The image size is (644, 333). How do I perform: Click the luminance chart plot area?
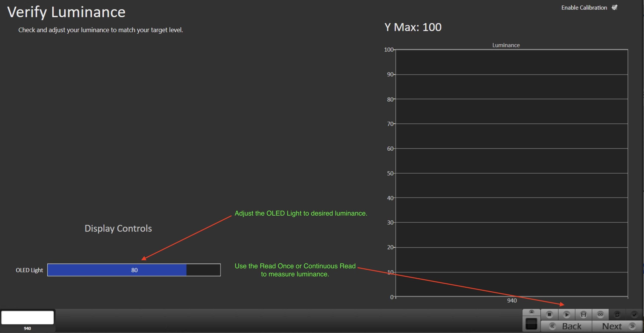coord(512,173)
